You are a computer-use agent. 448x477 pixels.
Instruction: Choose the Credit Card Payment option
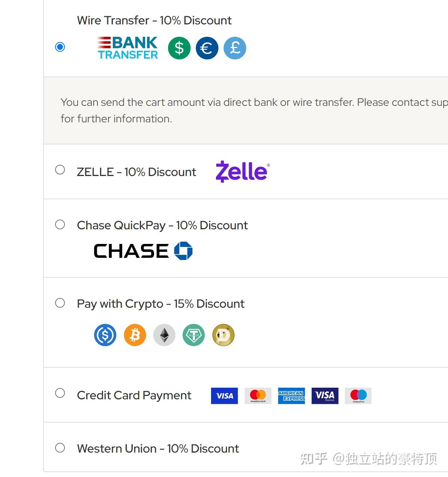click(x=60, y=393)
